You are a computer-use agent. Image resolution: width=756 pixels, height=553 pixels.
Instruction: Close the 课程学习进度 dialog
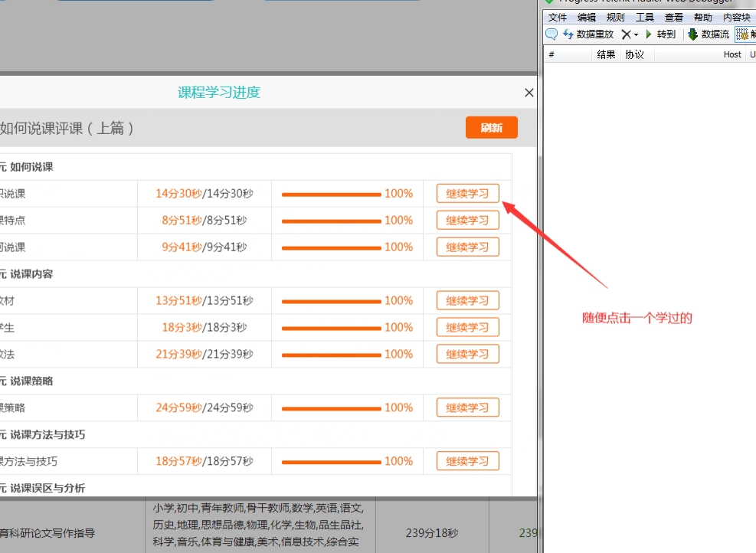click(529, 93)
